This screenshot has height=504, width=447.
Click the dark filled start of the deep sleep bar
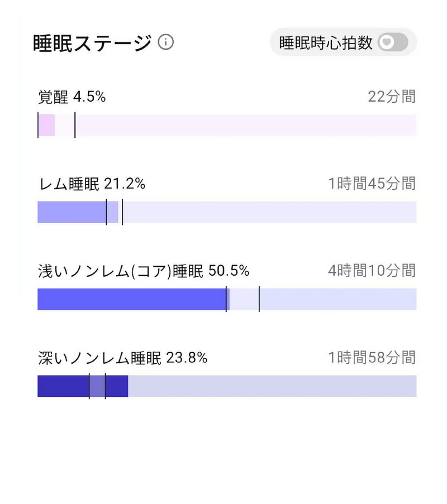(x=63, y=386)
